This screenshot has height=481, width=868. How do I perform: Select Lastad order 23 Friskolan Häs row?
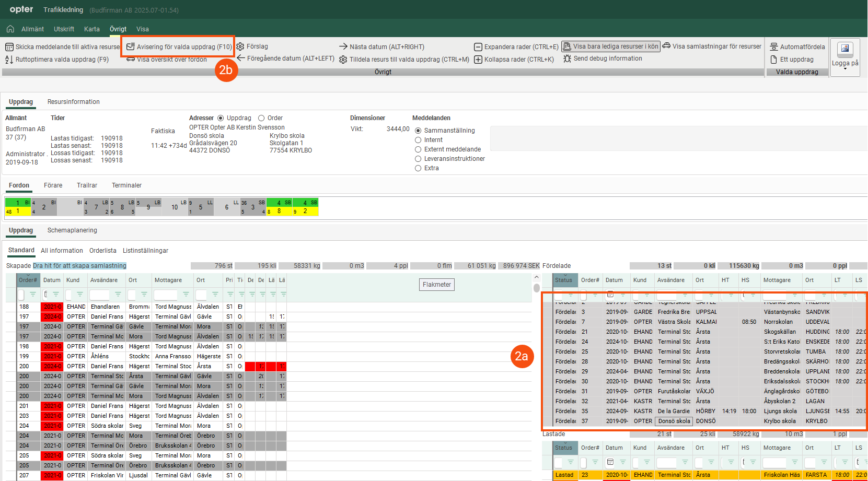(x=710, y=475)
